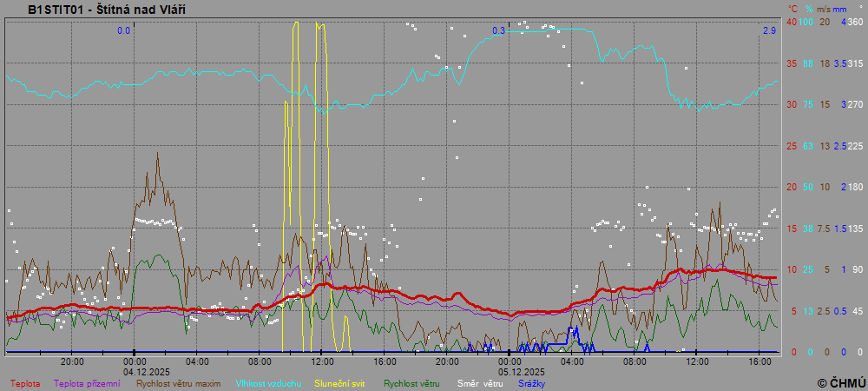
Task: Click the blue mm axis unit label
Action: tap(840, 9)
